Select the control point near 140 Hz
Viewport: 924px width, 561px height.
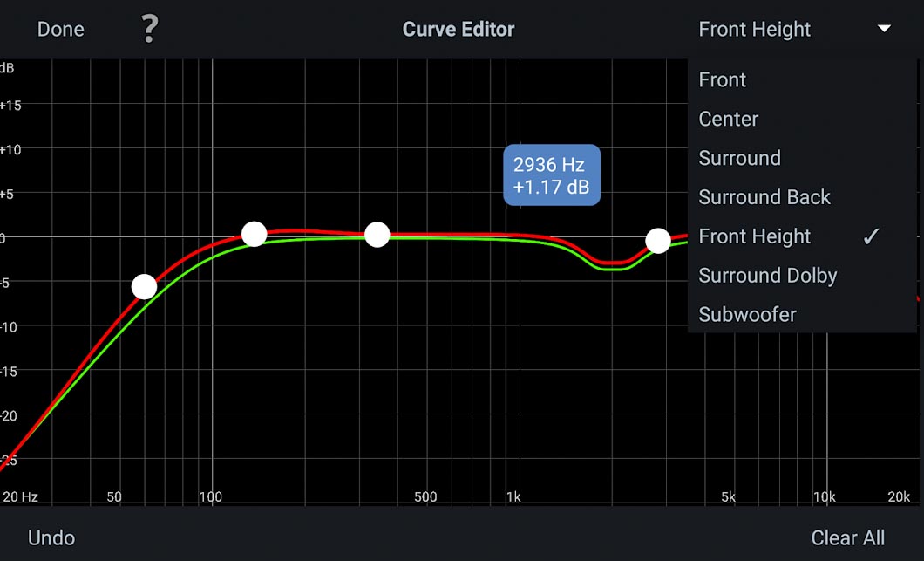[254, 234]
